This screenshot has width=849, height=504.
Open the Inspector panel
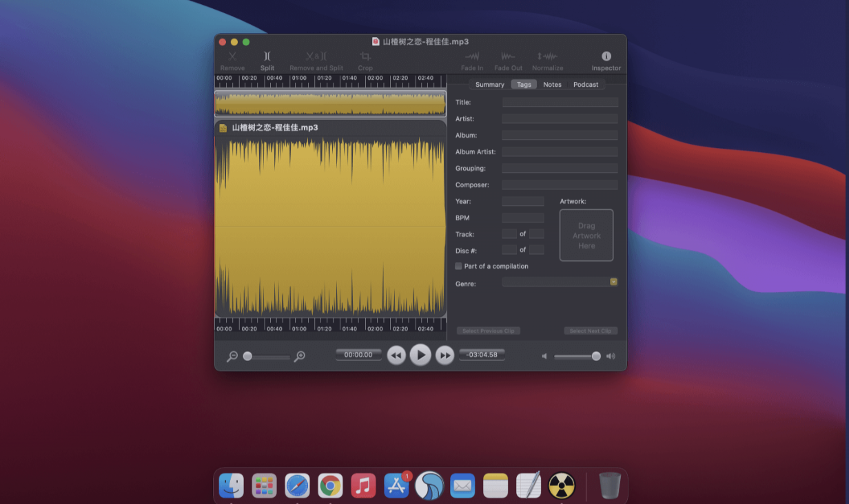coord(606,61)
